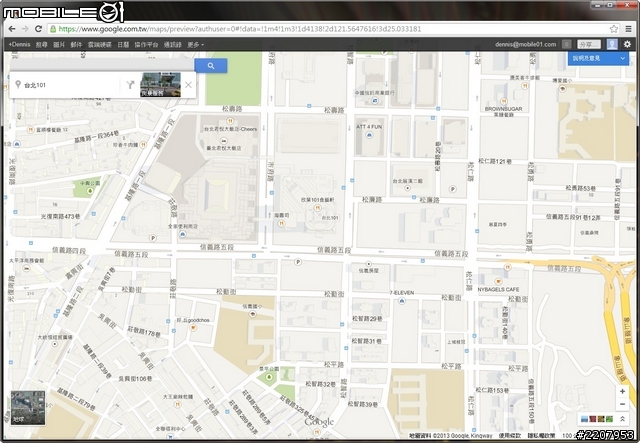Click the parking marker left of 松仁路

tap(452, 189)
